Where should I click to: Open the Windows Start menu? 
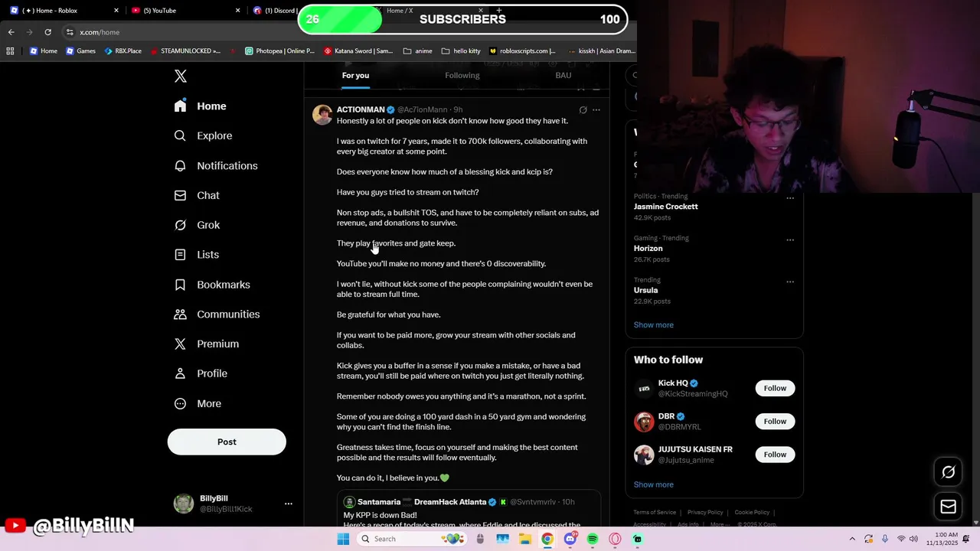click(x=343, y=539)
